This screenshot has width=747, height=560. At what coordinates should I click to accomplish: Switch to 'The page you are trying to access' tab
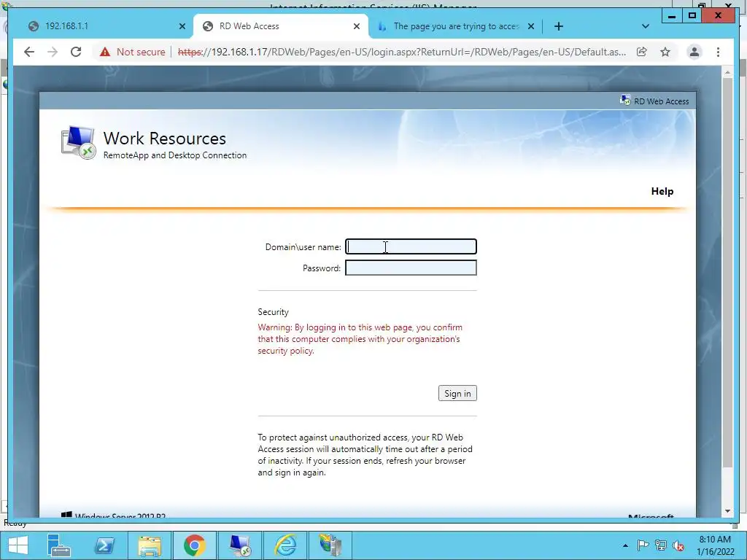coord(456,26)
